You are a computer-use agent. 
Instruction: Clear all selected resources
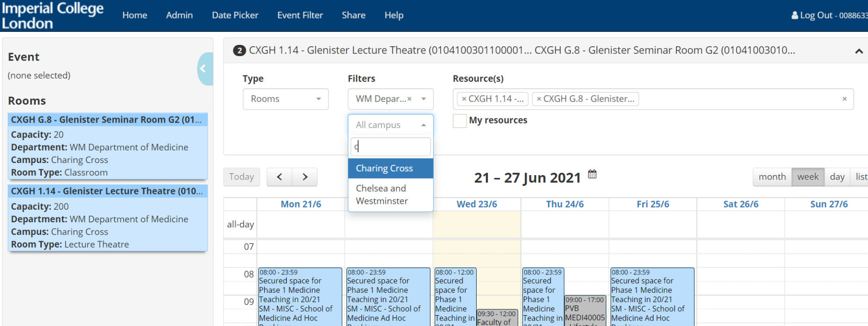pyautogui.click(x=844, y=99)
